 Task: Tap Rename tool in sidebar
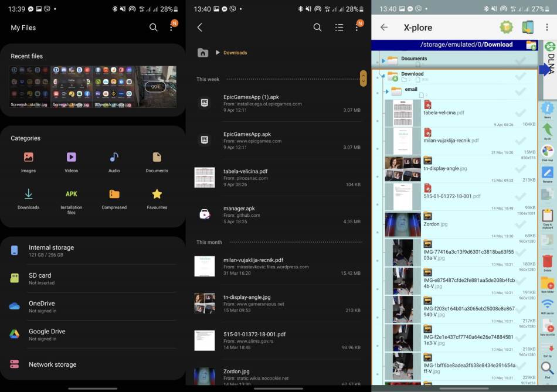point(548,175)
